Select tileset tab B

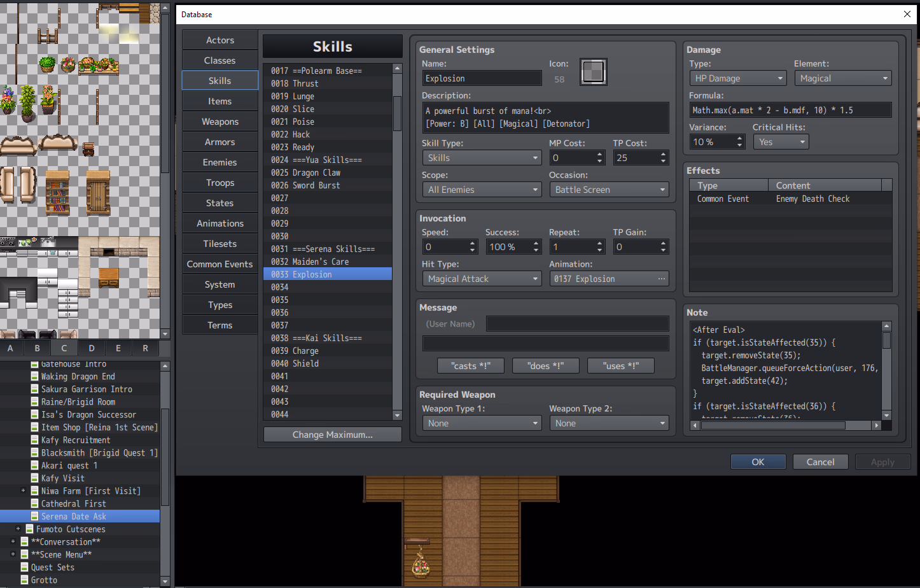tap(38, 348)
